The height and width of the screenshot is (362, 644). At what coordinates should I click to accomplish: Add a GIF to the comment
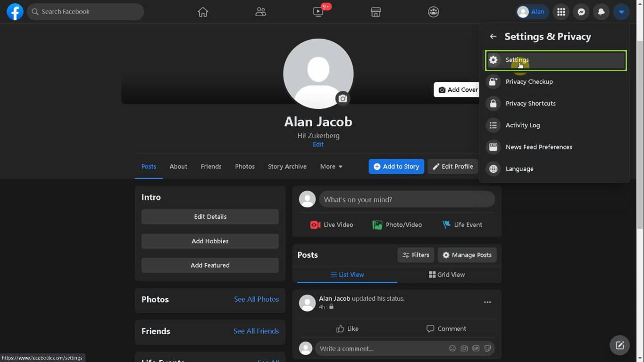[476, 348]
